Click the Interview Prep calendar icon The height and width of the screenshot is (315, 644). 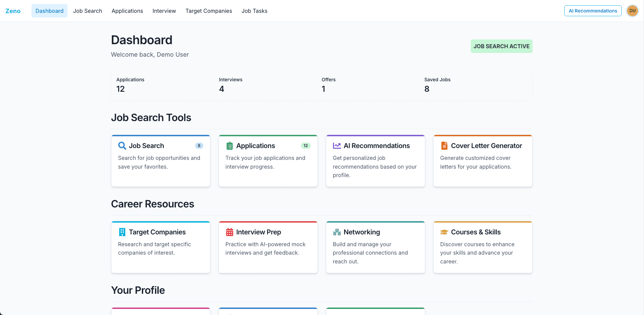[x=230, y=232]
